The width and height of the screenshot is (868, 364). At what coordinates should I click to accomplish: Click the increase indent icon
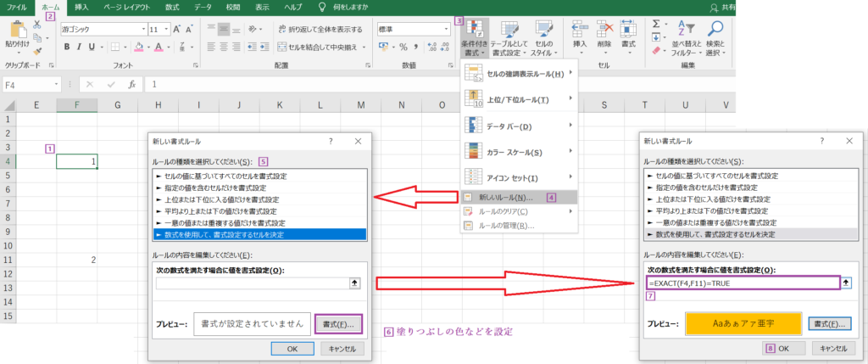(x=264, y=48)
